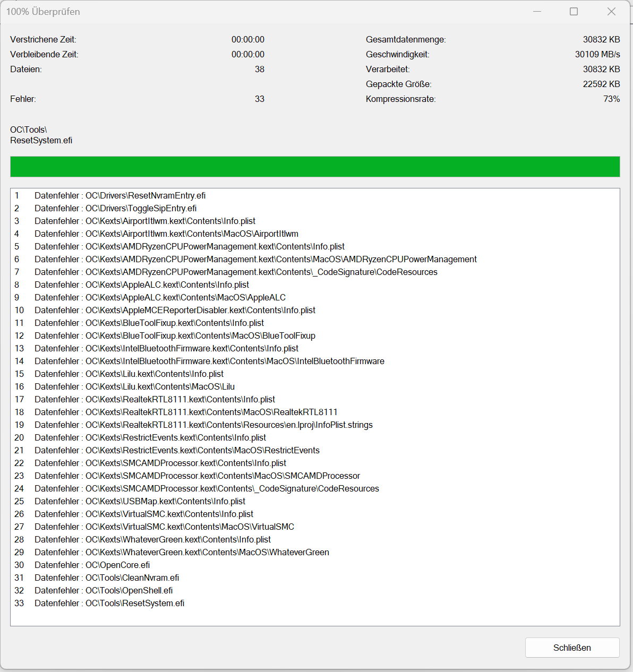
Task: Select error row ResetNvramEntry.efi
Action: (x=315, y=195)
